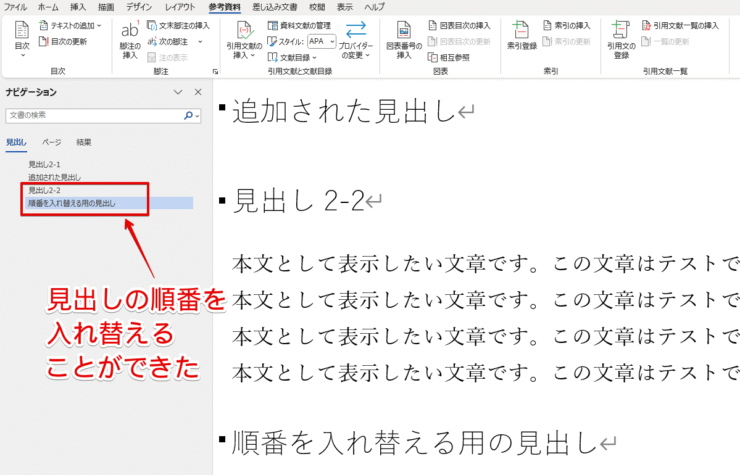740x475 pixels.
Task: Click 図表番号の挿入 button
Action: pyautogui.click(x=404, y=41)
